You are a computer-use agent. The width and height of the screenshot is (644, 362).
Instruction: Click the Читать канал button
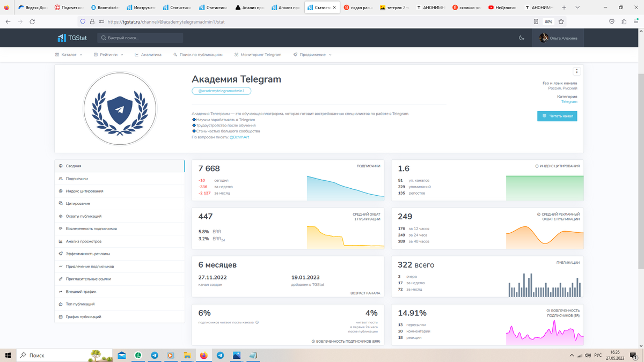coord(557,116)
